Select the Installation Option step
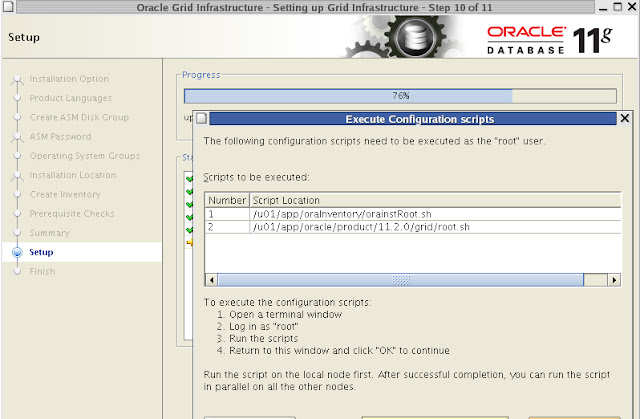This screenshot has height=419, width=640. [x=69, y=79]
